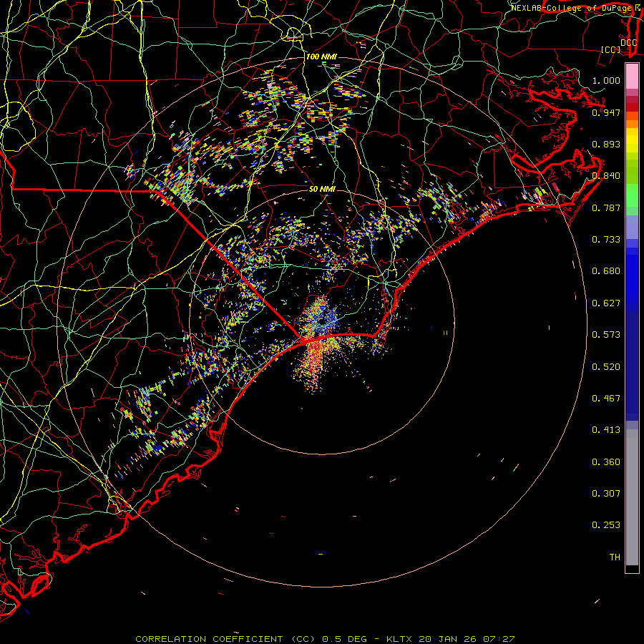Pick the pink swatch beside 1.000
Screen dimensions: 644x644
(x=632, y=77)
